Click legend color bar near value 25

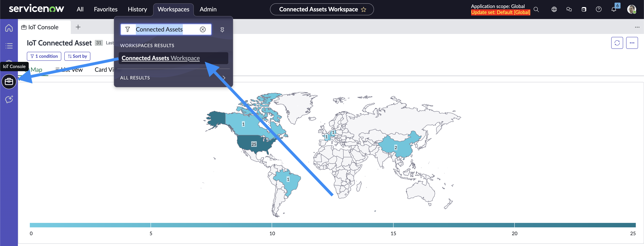point(632,225)
